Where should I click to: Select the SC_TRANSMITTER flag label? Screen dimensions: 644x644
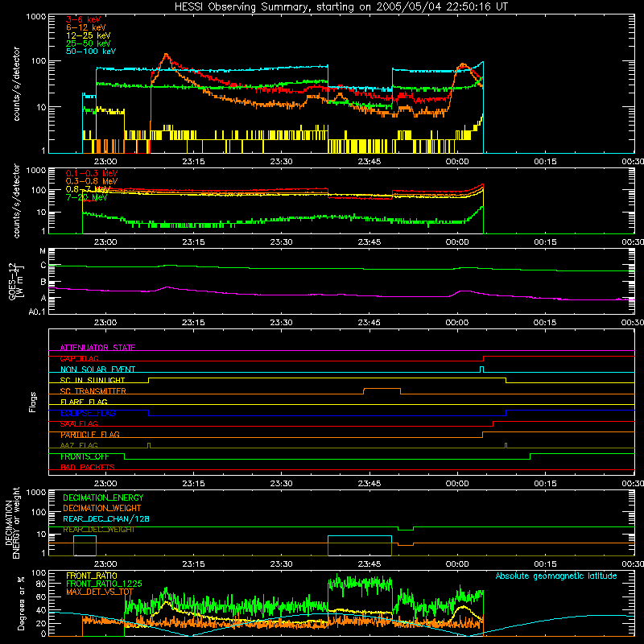point(93,391)
